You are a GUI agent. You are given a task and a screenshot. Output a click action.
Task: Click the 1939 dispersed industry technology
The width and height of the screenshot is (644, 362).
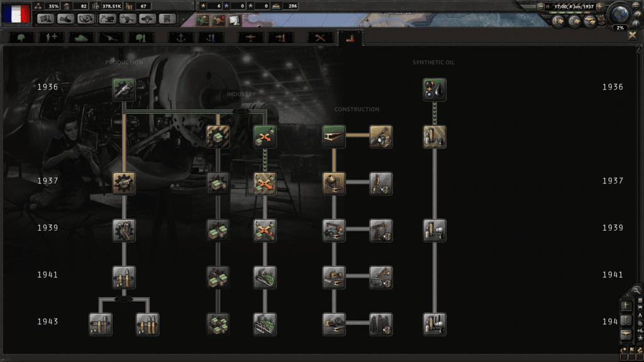tap(265, 230)
